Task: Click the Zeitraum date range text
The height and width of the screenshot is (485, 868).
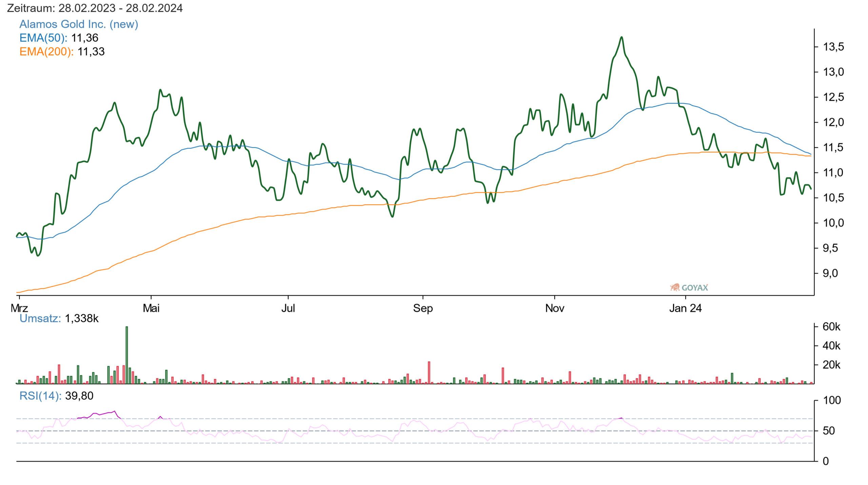Action: [x=95, y=8]
